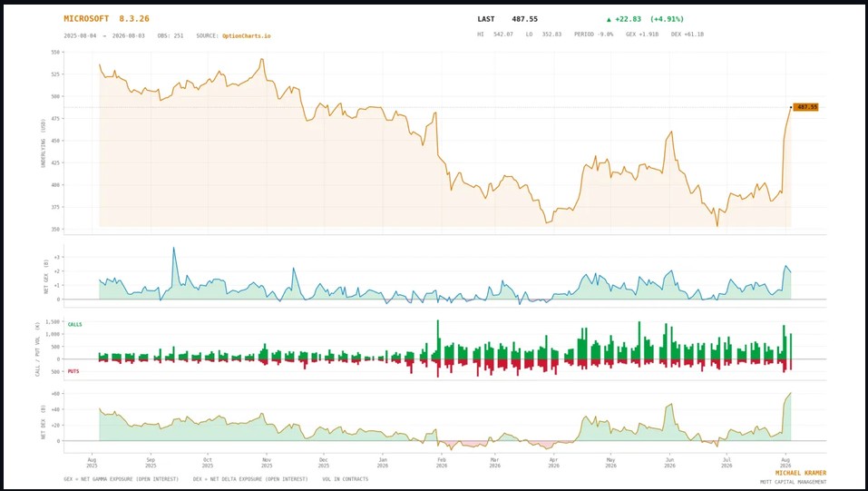Select the "OBS: 251" observation count

171,36
